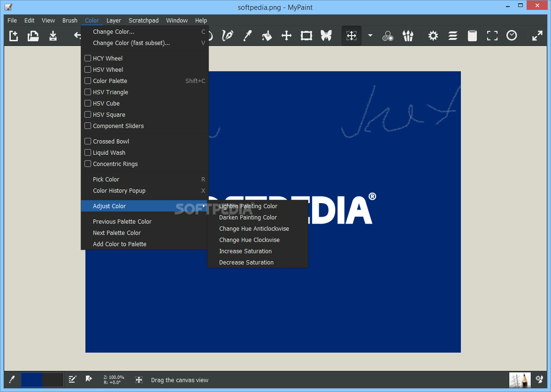This screenshot has width=551, height=392.
Task: Enable the Component Sliders checkbox
Action: (88, 126)
